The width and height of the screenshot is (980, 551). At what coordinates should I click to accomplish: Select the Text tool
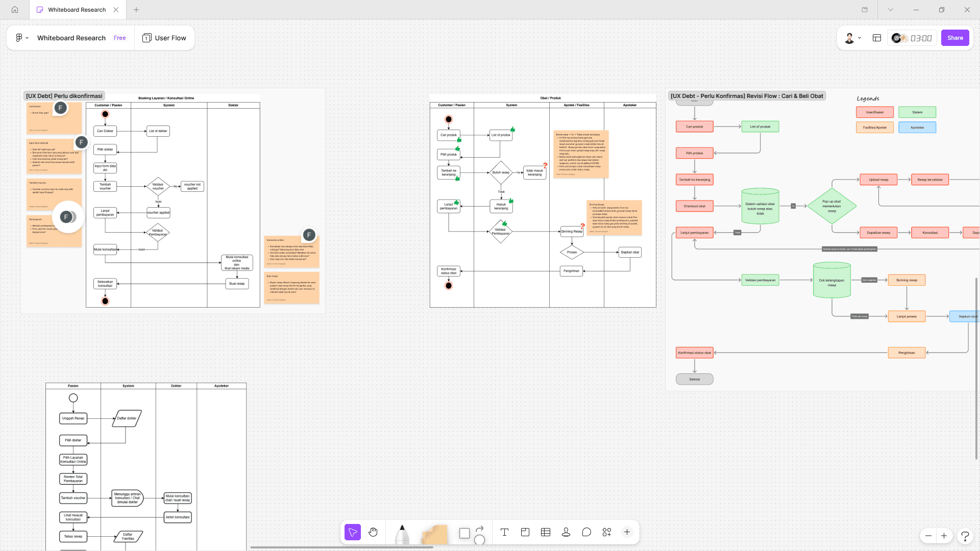504,532
